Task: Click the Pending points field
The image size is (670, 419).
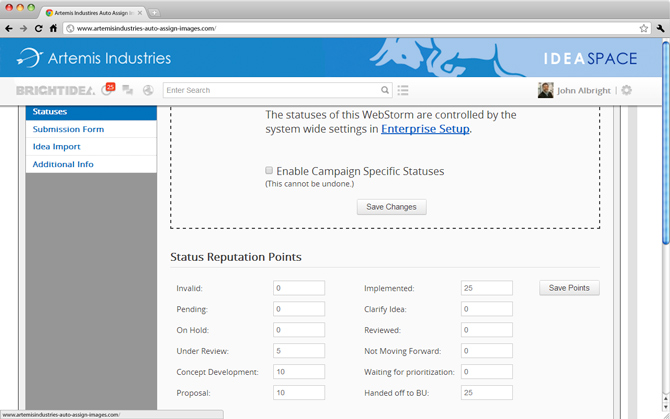Action: [x=299, y=309]
